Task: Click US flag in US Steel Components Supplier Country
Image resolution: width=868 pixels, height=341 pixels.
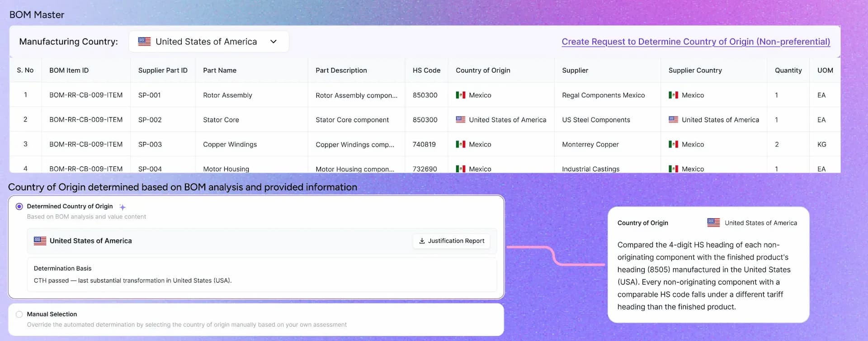Action: point(673,120)
